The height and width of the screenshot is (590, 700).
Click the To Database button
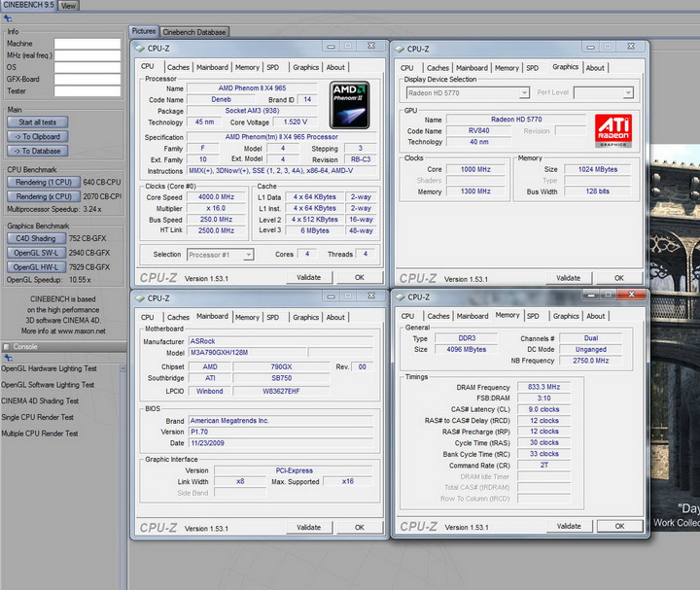point(38,151)
